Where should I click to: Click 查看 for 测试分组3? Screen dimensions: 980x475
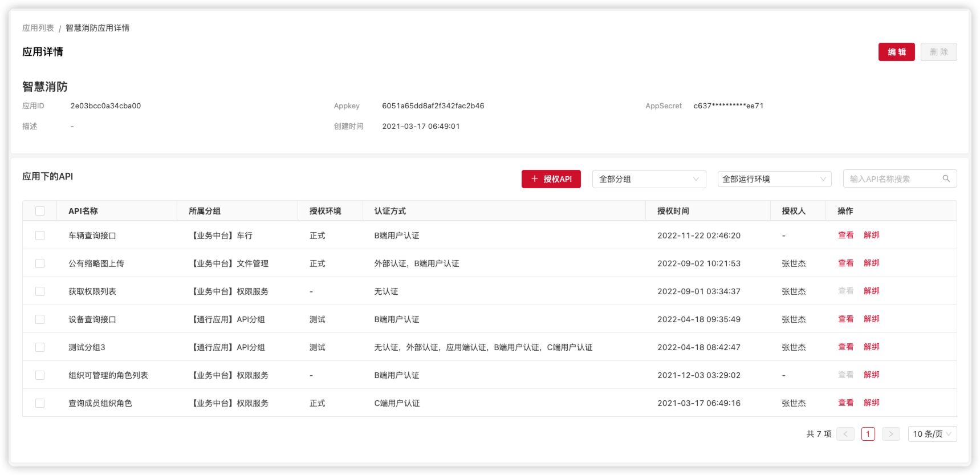pos(846,347)
